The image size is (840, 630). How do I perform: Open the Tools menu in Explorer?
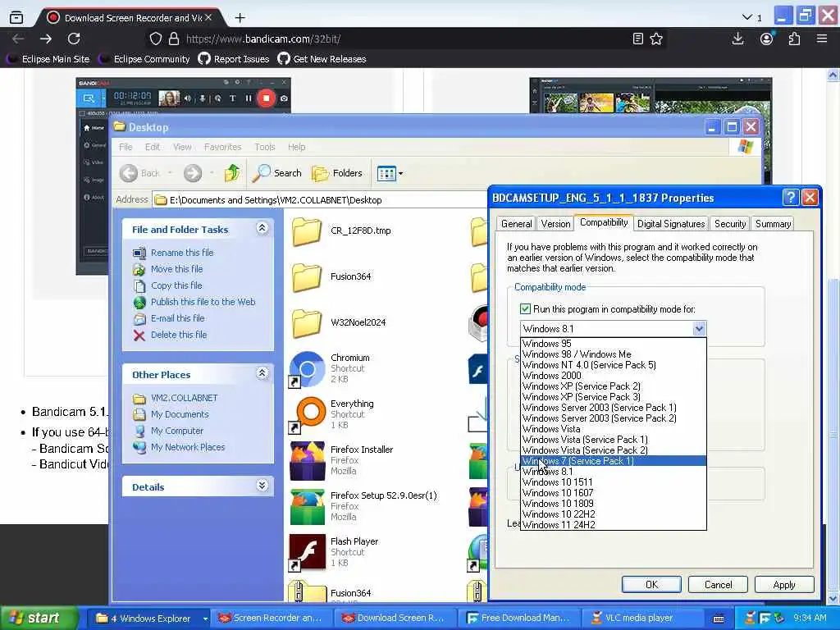(x=265, y=147)
